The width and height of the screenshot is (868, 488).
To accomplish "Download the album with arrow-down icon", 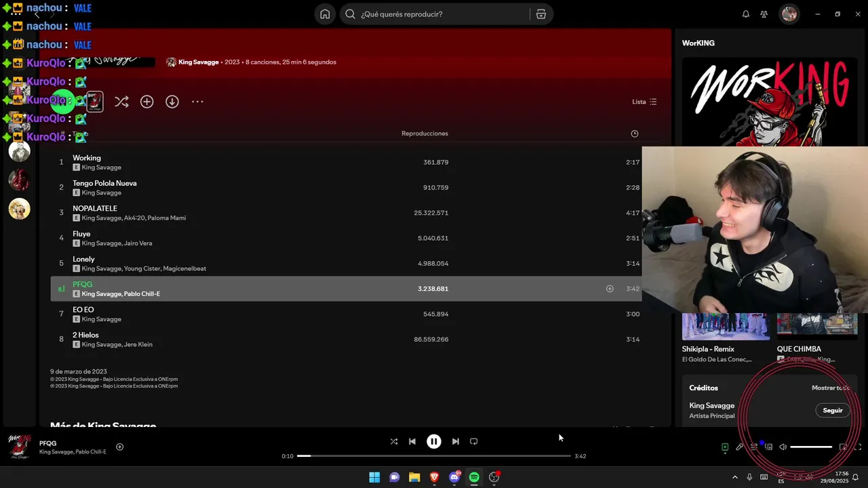I will tap(172, 102).
